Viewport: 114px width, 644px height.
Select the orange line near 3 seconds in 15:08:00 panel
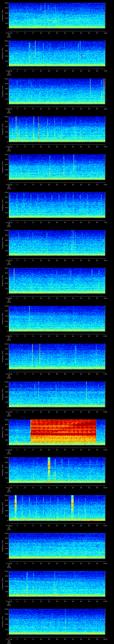click(x=14, y=279)
